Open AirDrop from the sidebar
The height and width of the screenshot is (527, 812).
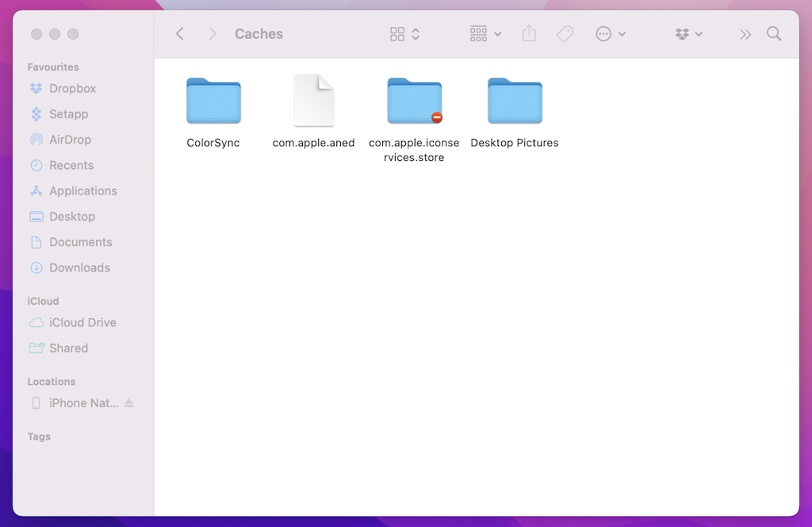pyautogui.click(x=69, y=140)
